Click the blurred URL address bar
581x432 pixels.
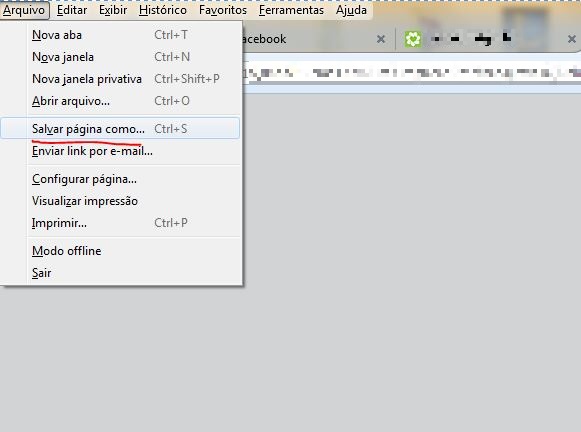click(x=411, y=73)
